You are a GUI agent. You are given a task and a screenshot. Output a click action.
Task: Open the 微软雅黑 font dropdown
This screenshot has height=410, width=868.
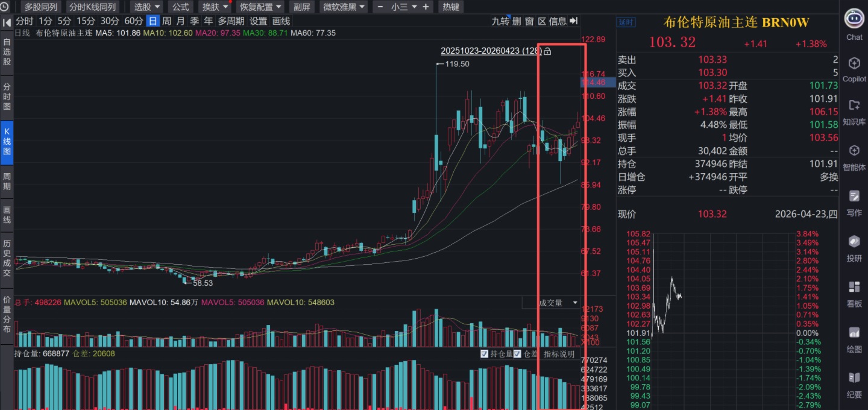pyautogui.click(x=344, y=7)
